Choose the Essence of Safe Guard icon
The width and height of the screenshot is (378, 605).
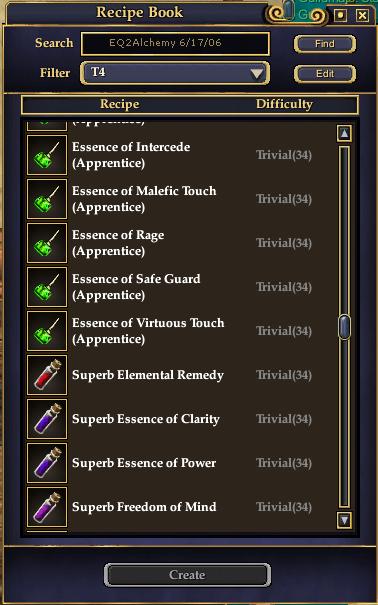47,287
